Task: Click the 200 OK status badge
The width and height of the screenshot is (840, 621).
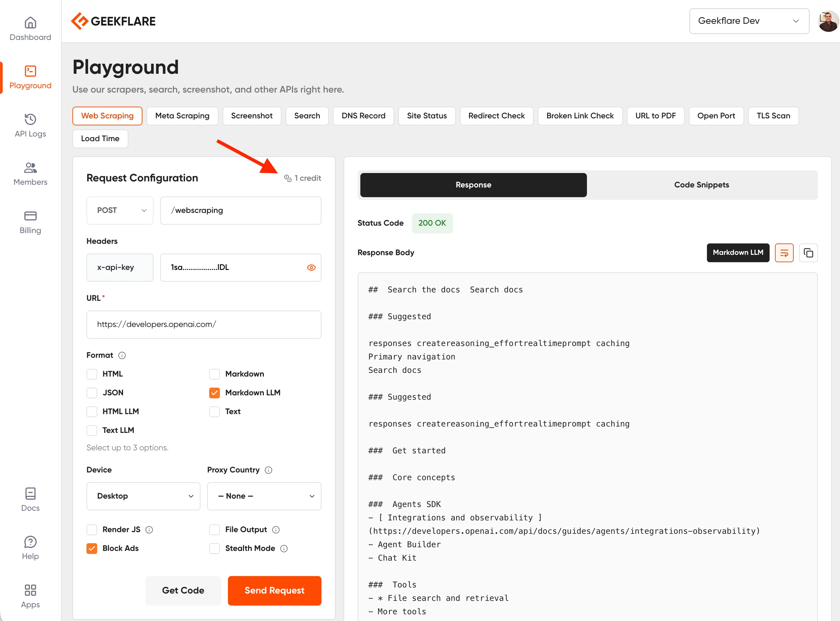Action: point(432,223)
